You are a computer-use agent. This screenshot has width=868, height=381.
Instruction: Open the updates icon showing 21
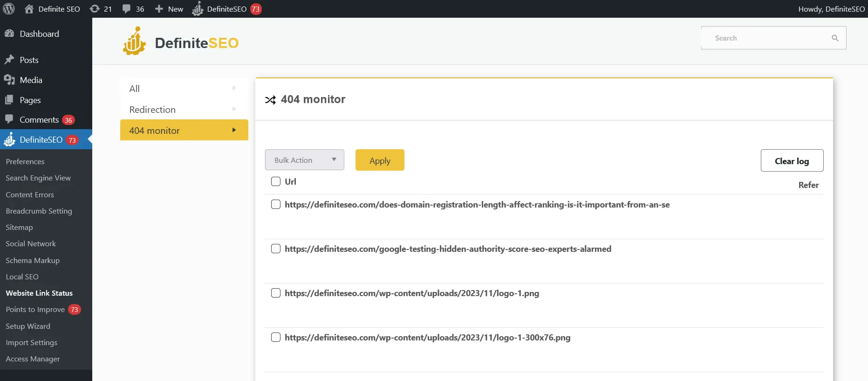click(x=95, y=9)
